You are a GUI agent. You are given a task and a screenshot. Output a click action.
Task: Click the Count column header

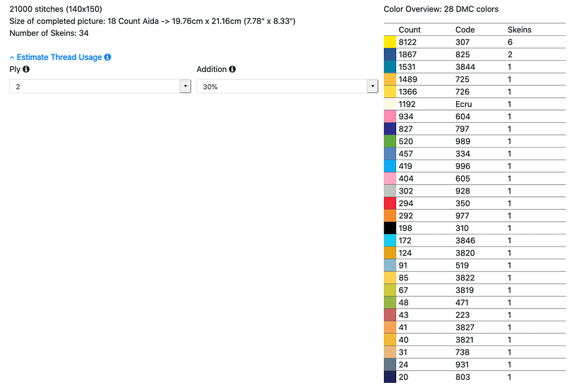[x=409, y=30]
